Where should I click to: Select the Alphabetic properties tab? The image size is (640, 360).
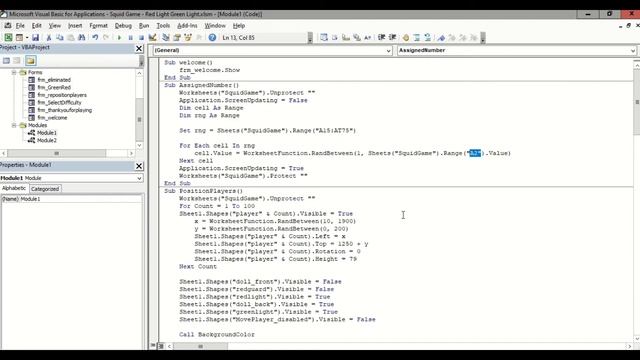point(14,188)
